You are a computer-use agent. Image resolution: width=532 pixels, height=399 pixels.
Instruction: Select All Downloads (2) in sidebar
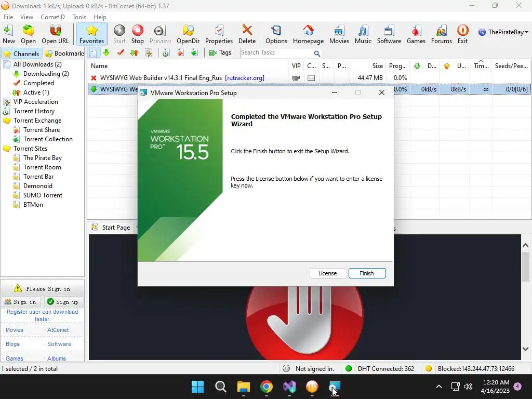[37, 64]
